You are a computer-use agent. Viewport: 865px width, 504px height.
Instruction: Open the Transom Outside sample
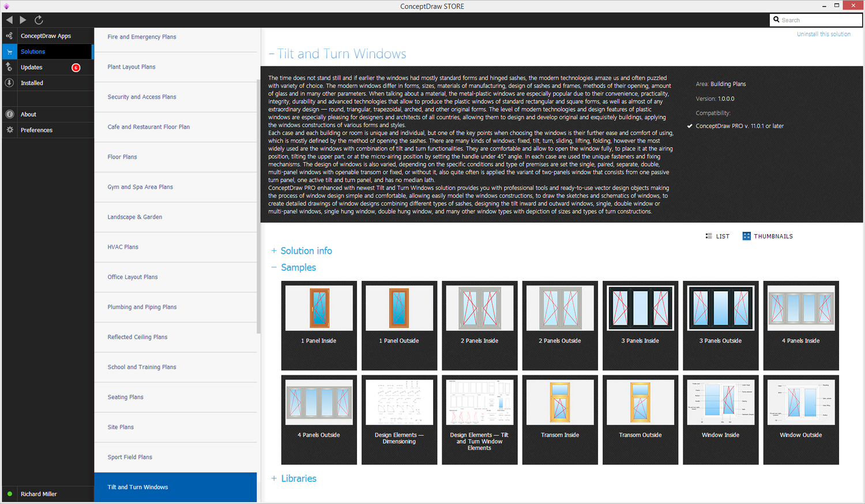click(640, 420)
